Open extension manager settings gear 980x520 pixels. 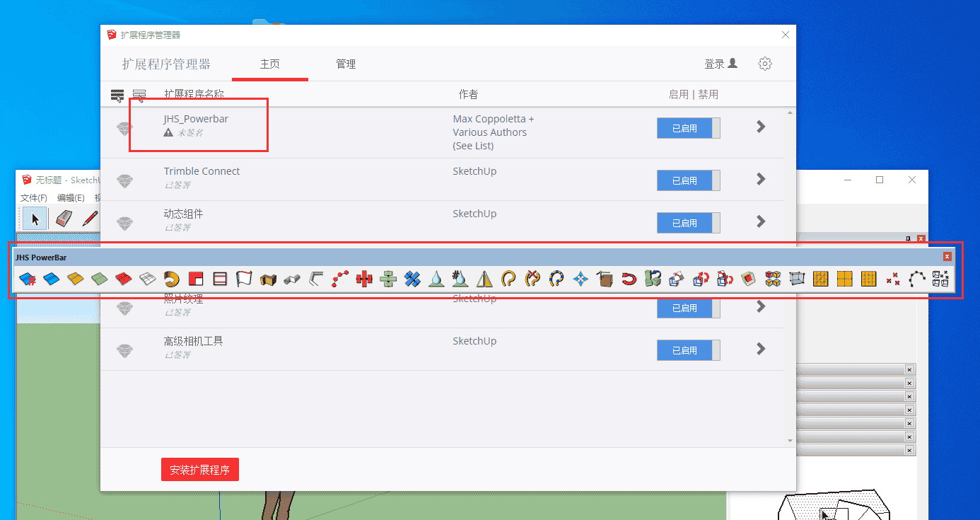pos(764,64)
